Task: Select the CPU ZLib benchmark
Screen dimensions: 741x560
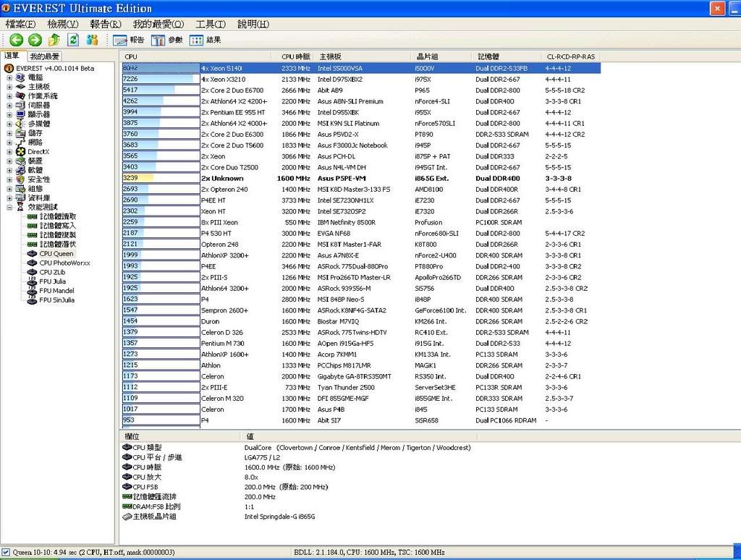Action: pyautogui.click(x=52, y=272)
